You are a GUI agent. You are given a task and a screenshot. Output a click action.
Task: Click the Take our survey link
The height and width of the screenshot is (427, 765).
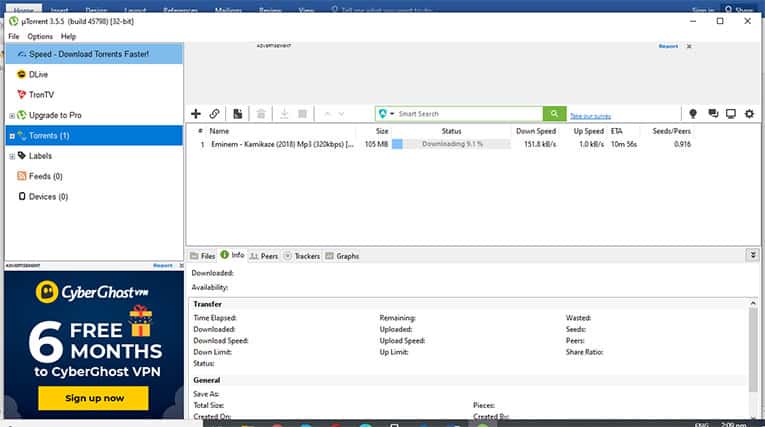[x=590, y=116]
